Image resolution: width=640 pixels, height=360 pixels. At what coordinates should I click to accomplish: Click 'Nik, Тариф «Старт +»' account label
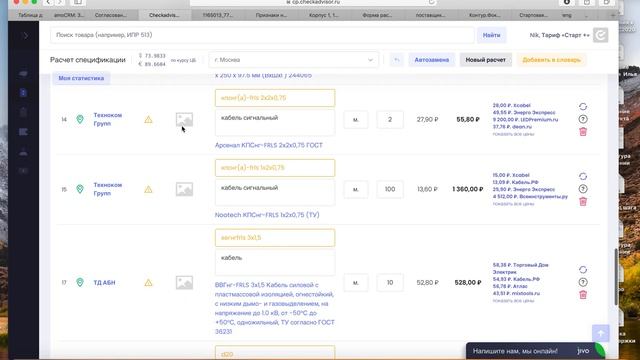[559, 35]
